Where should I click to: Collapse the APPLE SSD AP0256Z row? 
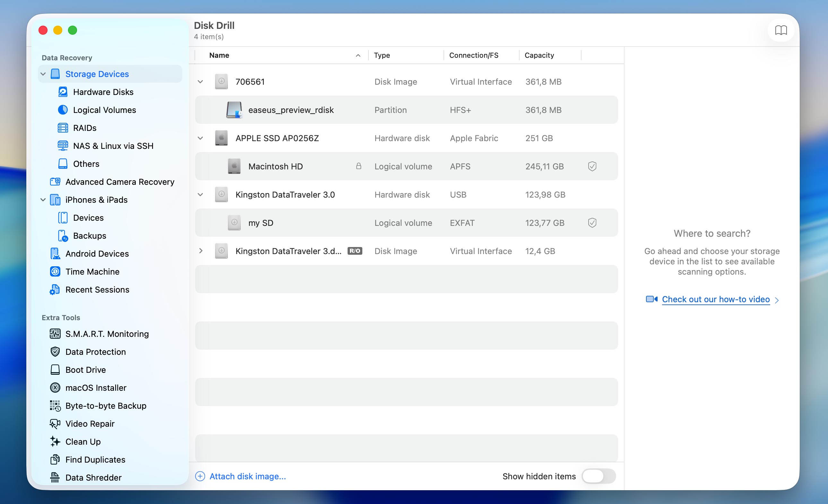tap(200, 138)
